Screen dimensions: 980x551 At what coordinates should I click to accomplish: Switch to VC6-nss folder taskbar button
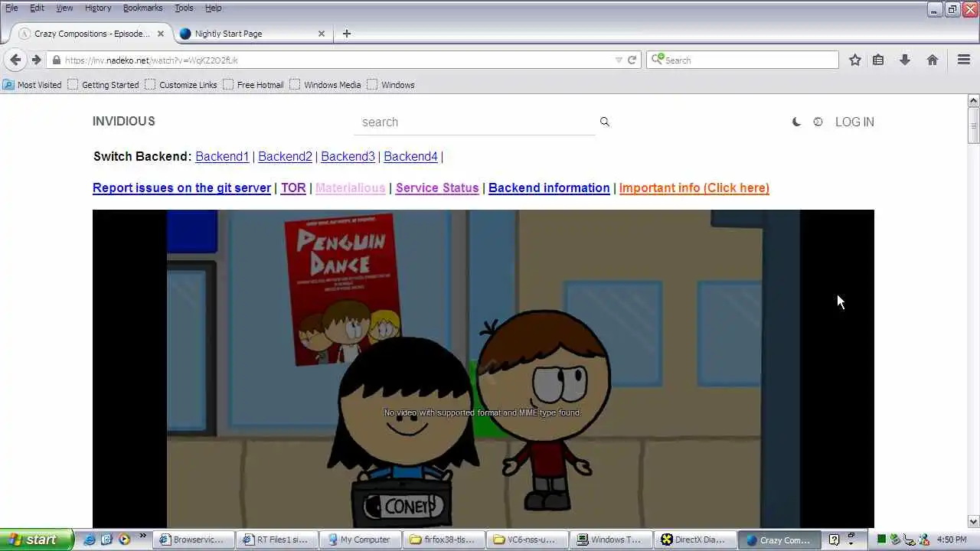[x=528, y=540]
